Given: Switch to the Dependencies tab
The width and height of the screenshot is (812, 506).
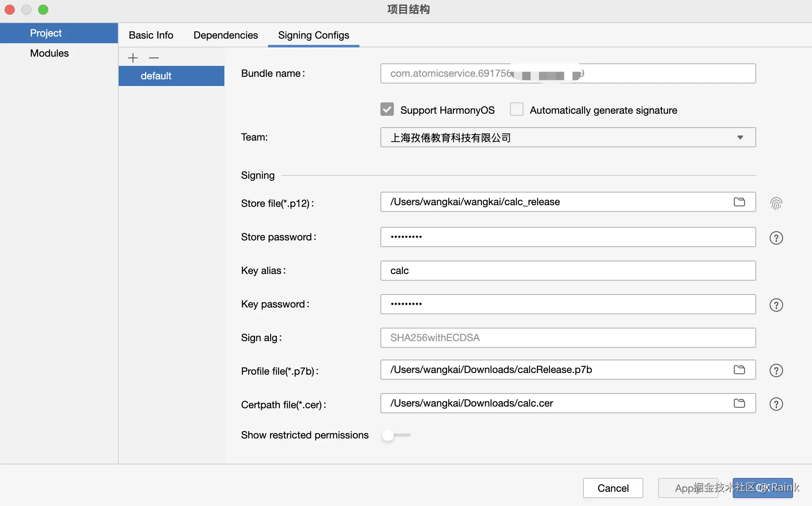Looking at the screenshot, I should point(225,35).
